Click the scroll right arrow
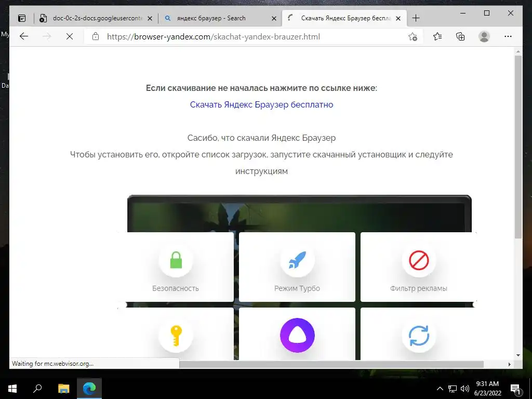 click(x=509, y=364)
